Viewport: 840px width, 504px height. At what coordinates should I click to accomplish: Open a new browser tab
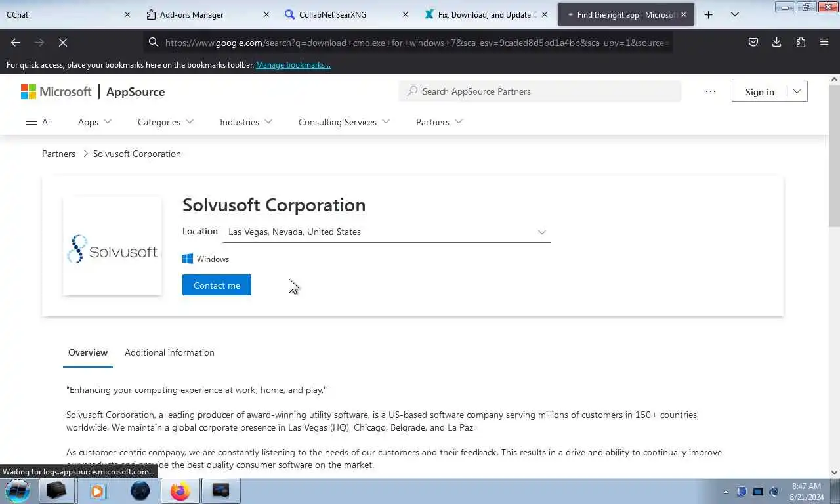point(709,14)
